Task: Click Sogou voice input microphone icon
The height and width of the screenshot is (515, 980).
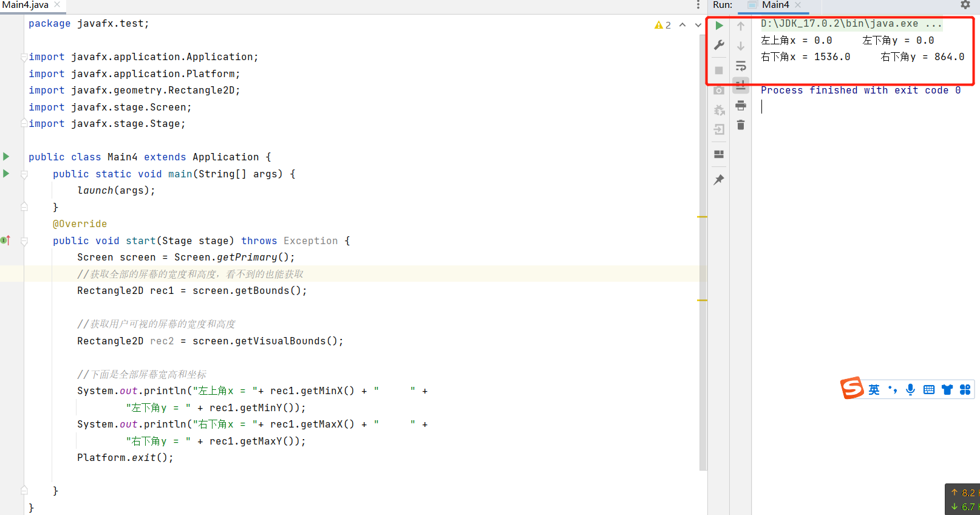Action: click(x=910, y=390)
